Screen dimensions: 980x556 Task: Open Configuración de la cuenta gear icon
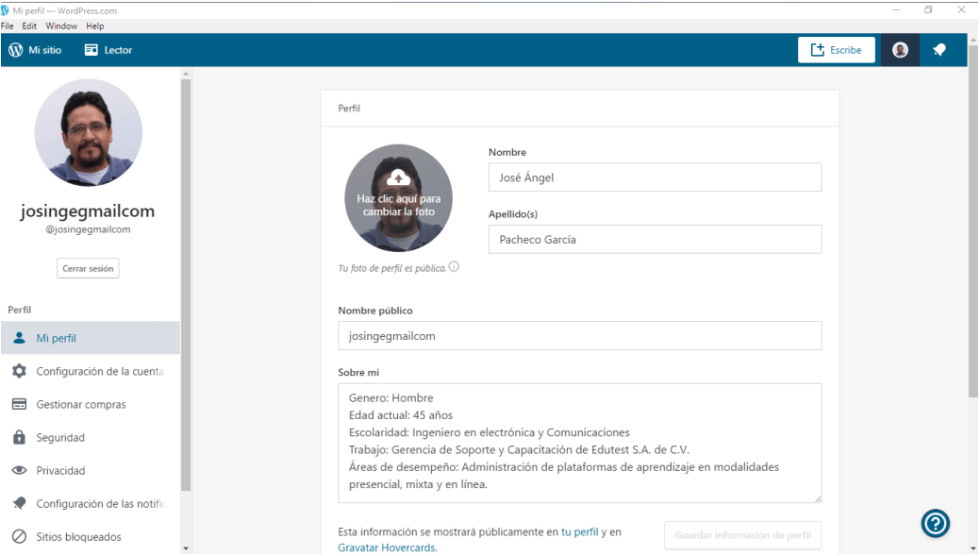point(17,371)
